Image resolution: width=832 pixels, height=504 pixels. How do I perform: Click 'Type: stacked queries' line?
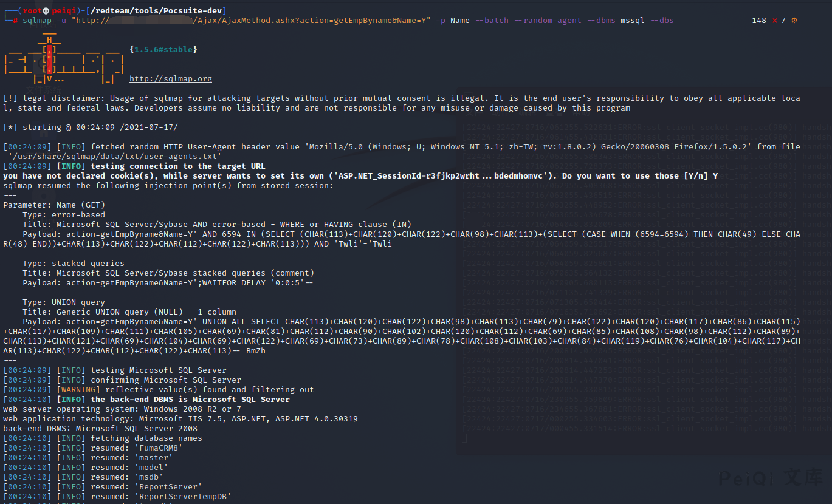pyautogui.click(x=74, y=264)
